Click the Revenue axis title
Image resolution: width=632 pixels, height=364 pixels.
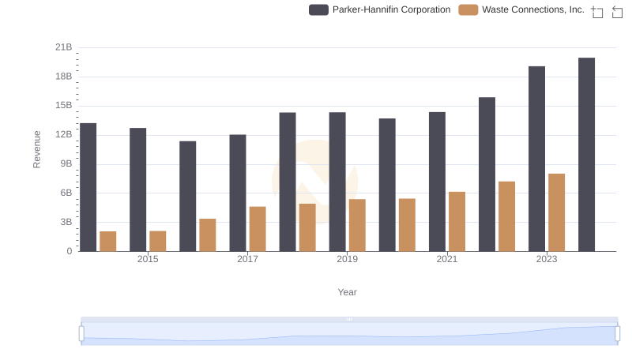(36, 149)
